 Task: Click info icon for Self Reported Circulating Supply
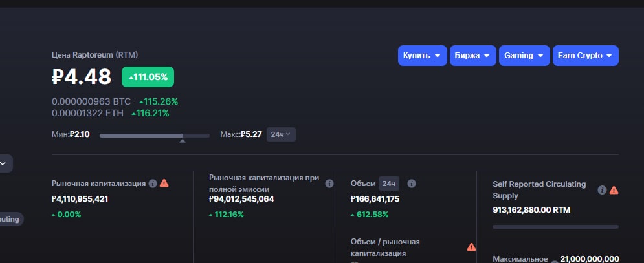coord(602,190)
